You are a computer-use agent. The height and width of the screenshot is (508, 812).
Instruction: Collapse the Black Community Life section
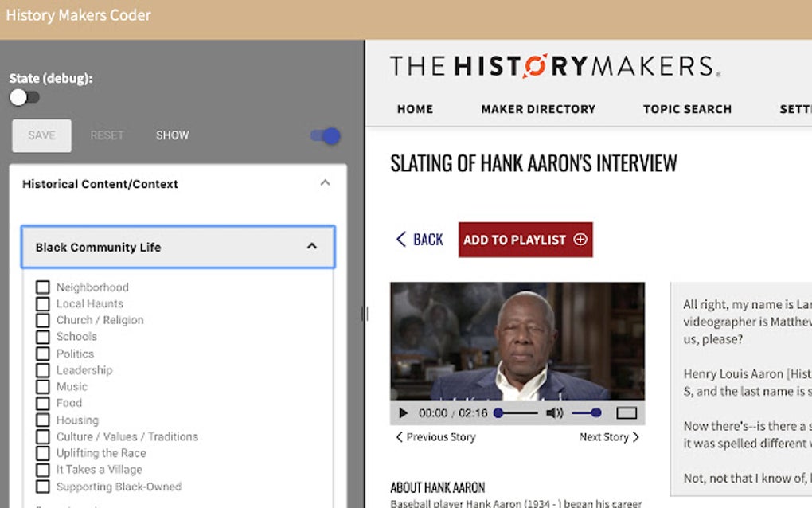pyautogui.click(x=178, y=247)
